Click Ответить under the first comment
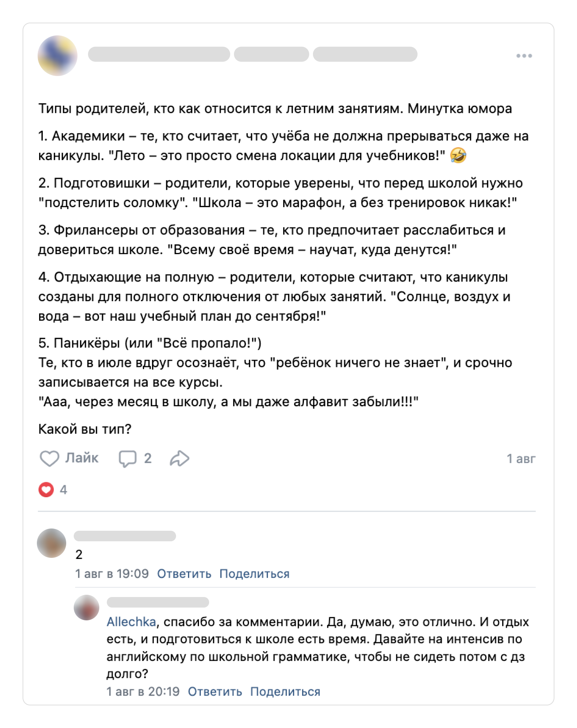Image resolution: width=577 pixels, height=728 pixels. pyautogui.click(x=184, y=573)
